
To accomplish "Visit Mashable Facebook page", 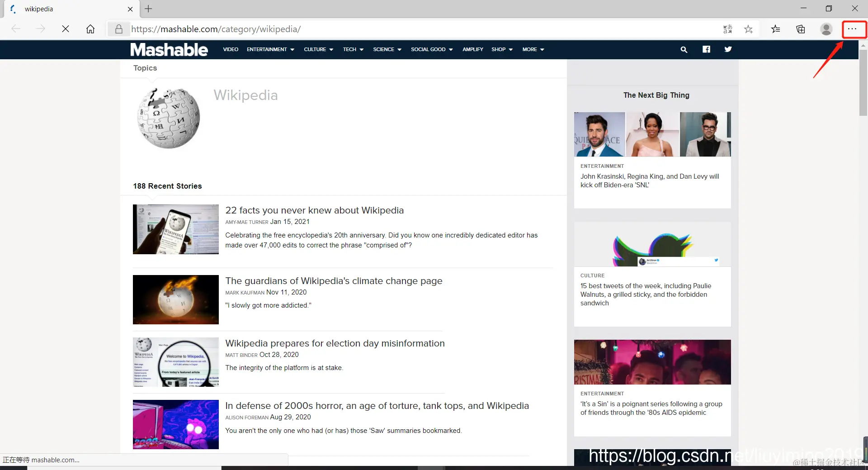I will point(706,49).
